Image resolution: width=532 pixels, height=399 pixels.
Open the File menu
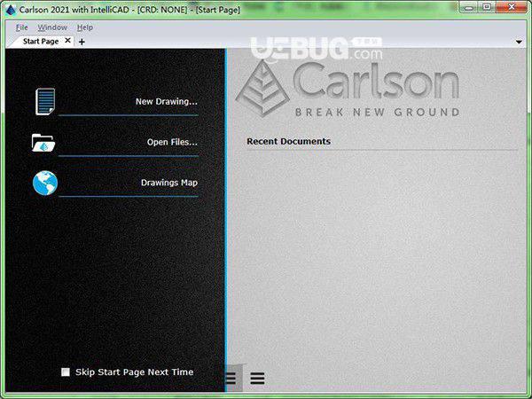pyautogui.click(x=21, y=27)
